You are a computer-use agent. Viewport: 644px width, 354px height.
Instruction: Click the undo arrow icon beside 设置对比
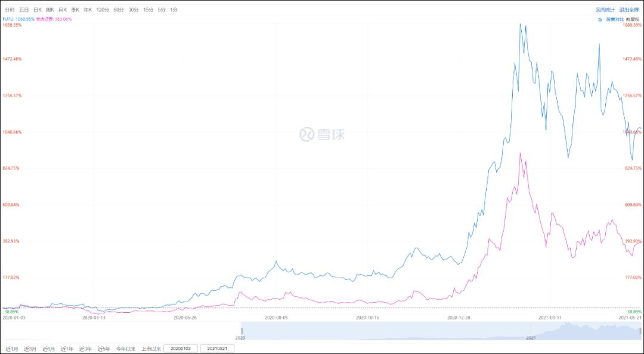599,19
